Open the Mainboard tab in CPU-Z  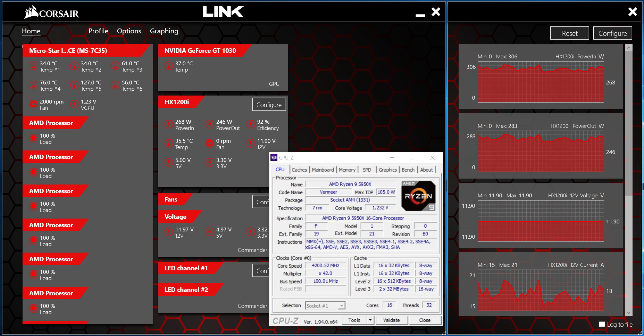click(x=323, y=170)
